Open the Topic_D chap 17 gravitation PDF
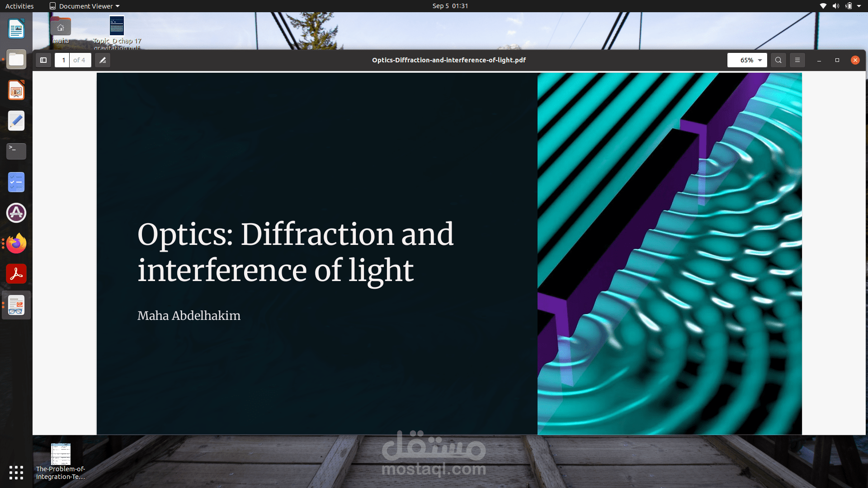Screen dimensions: 868x488 pyautogui.click(x=117, y=26)
